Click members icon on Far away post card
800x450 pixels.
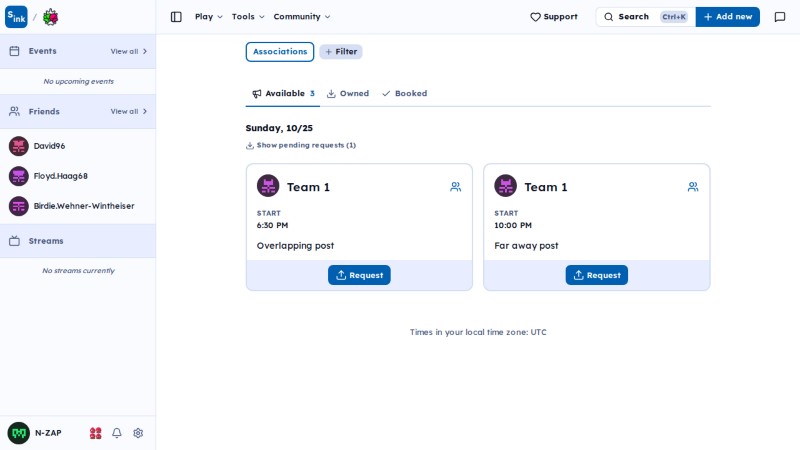tap(693, 187)
